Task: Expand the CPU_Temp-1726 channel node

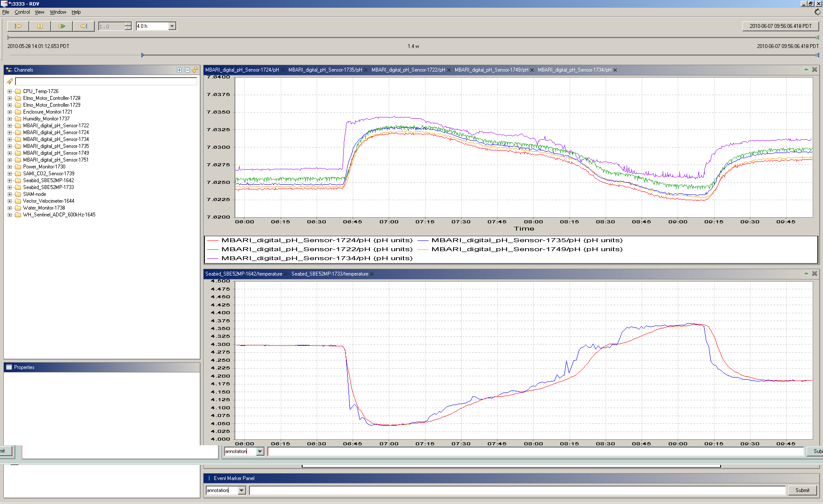Action: tap(9, 91)
